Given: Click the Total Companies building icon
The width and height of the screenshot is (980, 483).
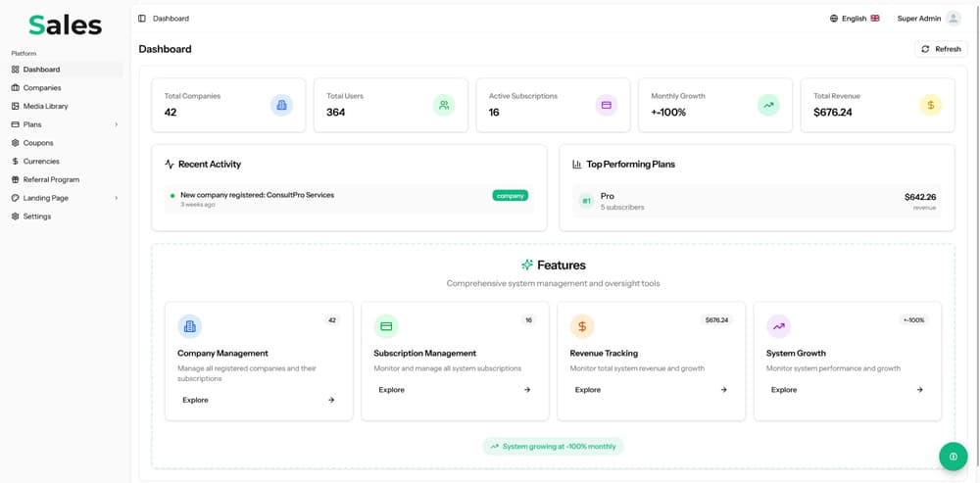Looking at the screenshot, I should tap(281, 105).
